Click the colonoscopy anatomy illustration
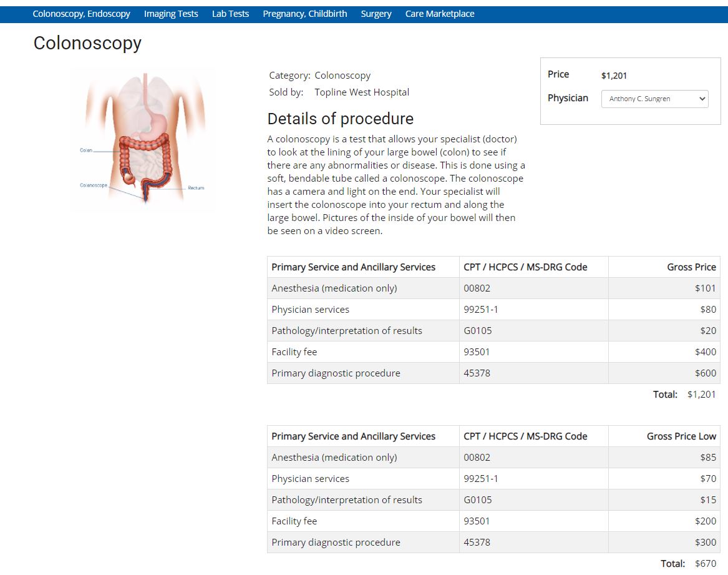Image resolution: width=728 pixels, height=575 pixels. (145, 140)
